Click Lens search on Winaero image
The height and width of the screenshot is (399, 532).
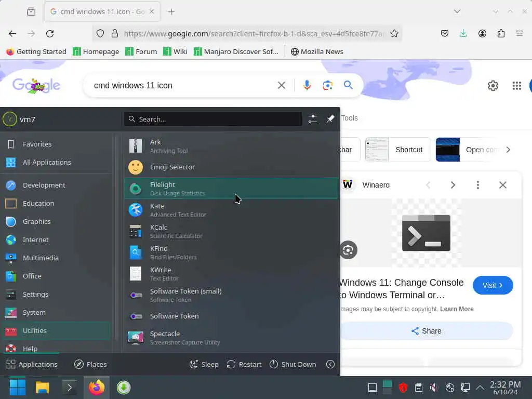(349, 250)
